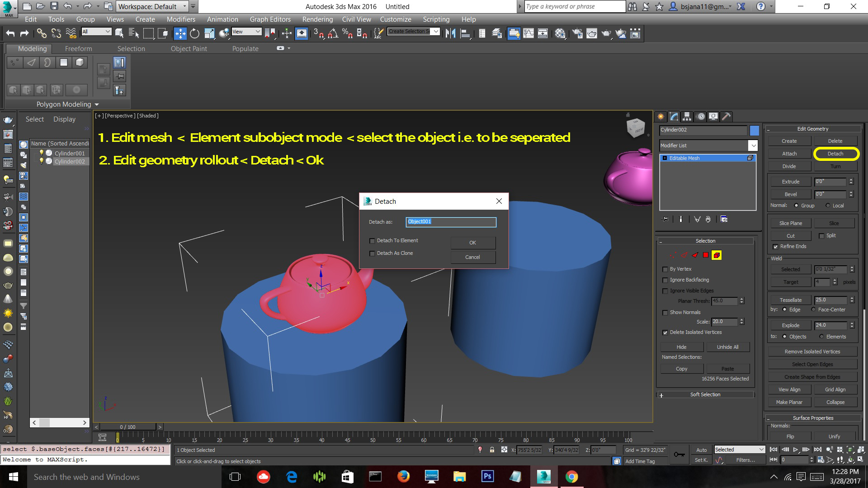Click the Slice Plane tool icon

pyautogui.click(x=791, y=222)
